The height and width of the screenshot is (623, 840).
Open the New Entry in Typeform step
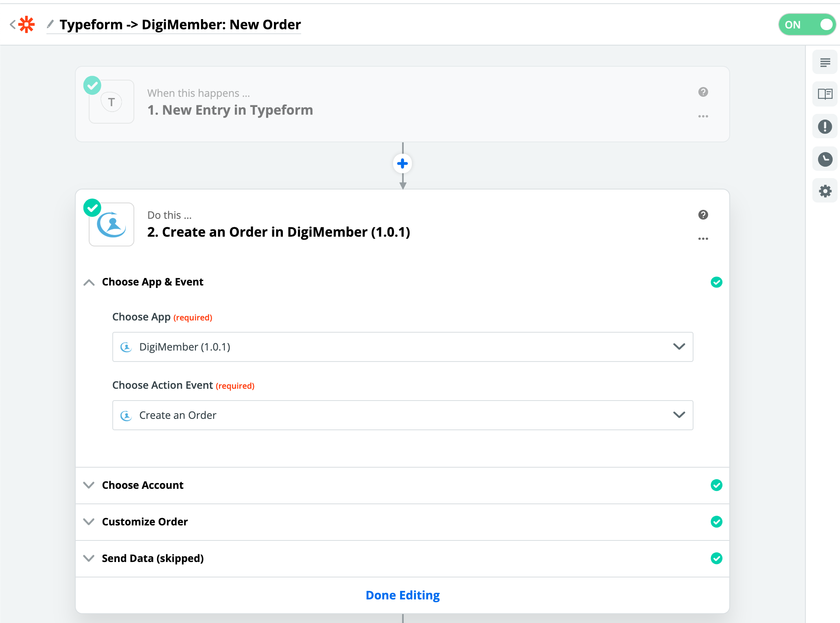230,110
